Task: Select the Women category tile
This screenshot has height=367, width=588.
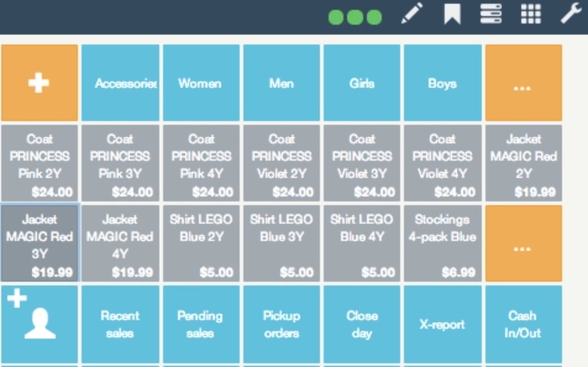Action: (201, 83)
